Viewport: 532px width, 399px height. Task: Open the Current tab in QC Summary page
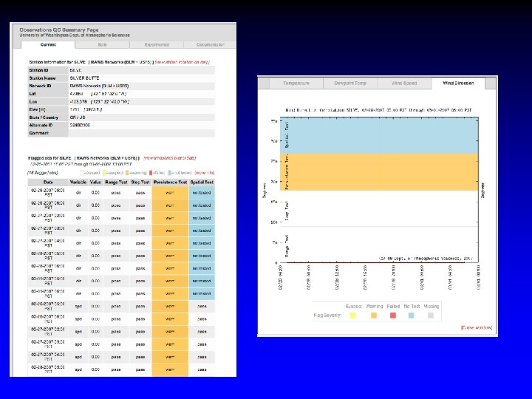[x=48, y=45]
